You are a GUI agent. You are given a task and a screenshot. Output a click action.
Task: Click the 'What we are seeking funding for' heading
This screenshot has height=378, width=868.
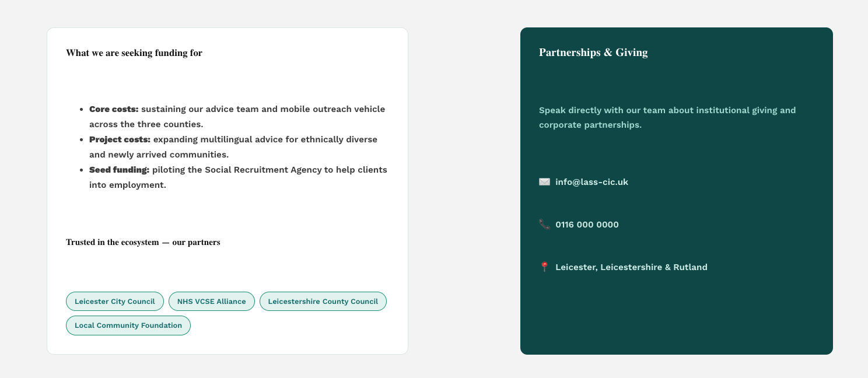click(134, 53)
